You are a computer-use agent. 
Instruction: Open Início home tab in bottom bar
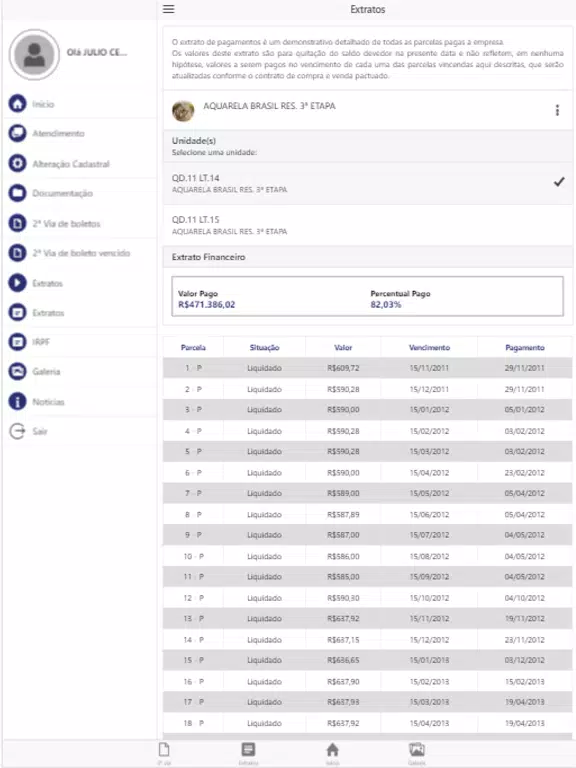(333, 753)
